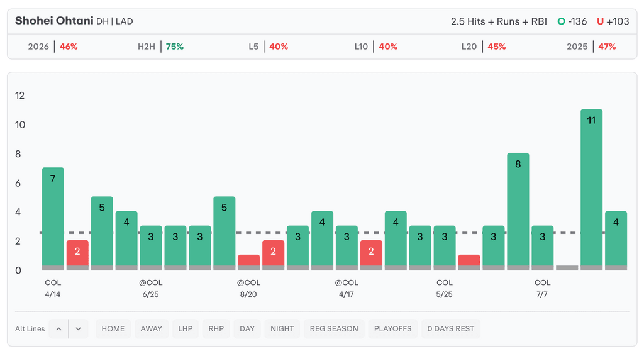Pick the Under +103 odds
The image size is (644, 356).
(x=613, y=21)
